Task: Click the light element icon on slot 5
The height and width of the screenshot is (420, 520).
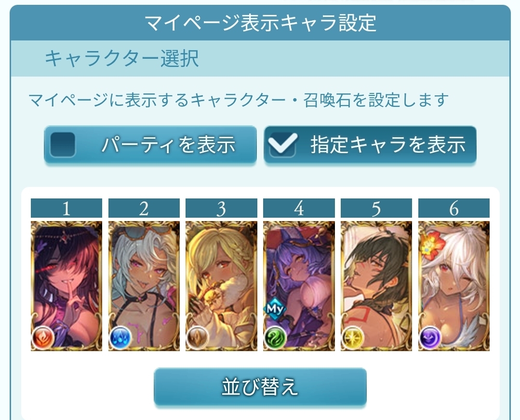Action: (x=353, y=337)
